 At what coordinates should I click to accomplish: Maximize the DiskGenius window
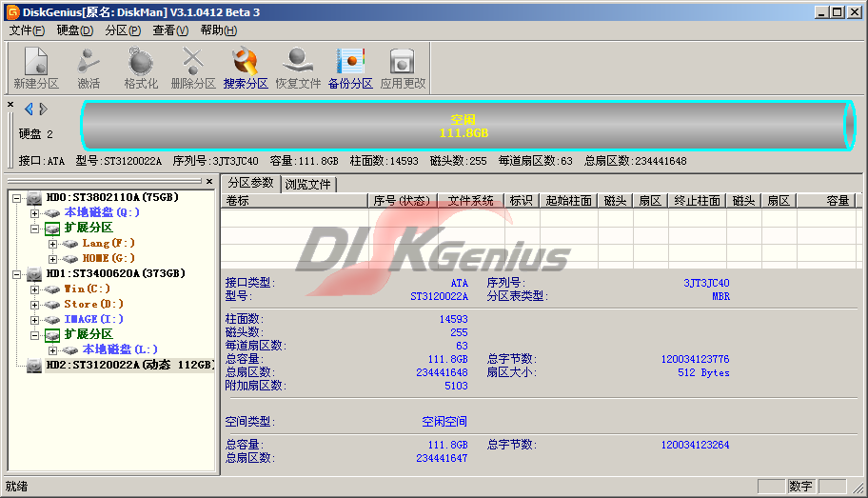(x=838, y=12)
